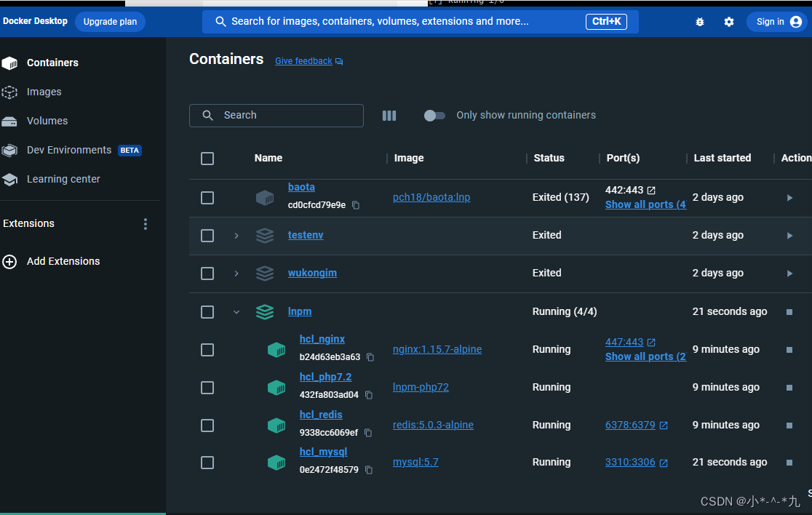This screenshot has height=515, width=812.
Task: Check the hcl_mysql row checkbox
Action: coord(207,463)
